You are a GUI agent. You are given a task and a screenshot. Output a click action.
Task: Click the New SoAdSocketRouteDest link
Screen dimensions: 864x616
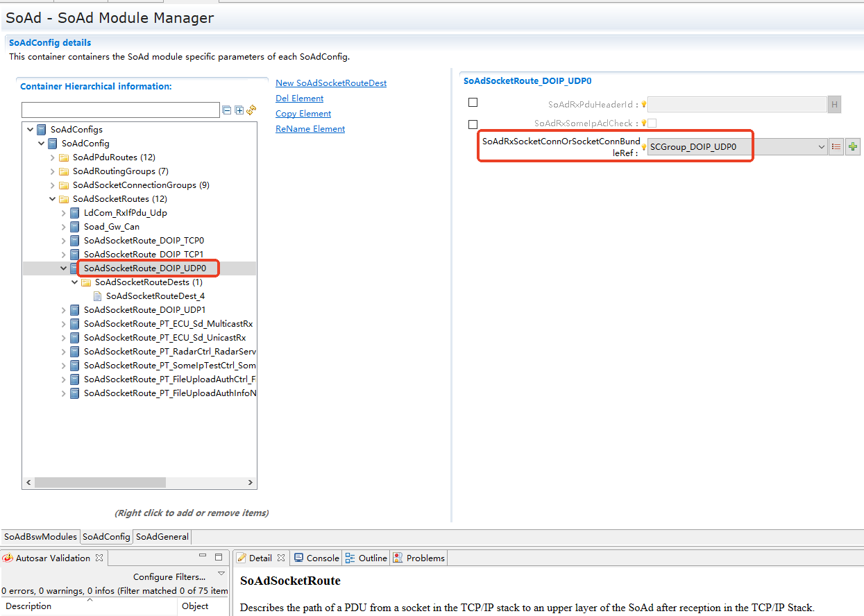pos(331,83)
